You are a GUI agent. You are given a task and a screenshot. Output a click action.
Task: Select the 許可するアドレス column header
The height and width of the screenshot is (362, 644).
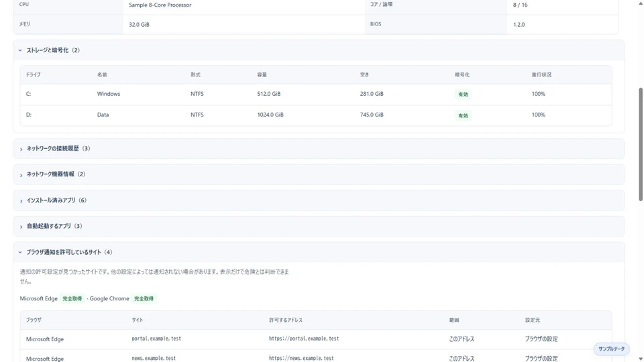tap(286, 320)
